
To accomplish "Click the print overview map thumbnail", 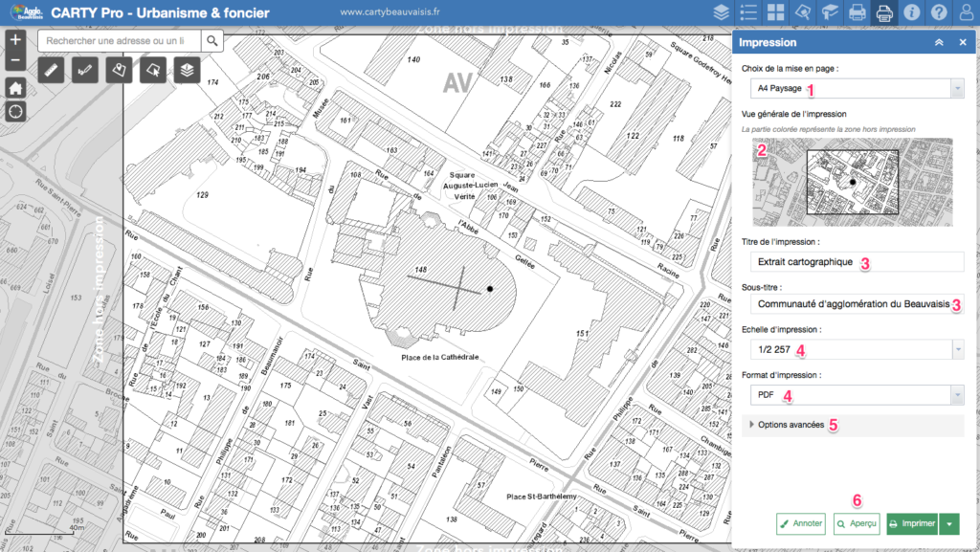I will pos(853,182).
